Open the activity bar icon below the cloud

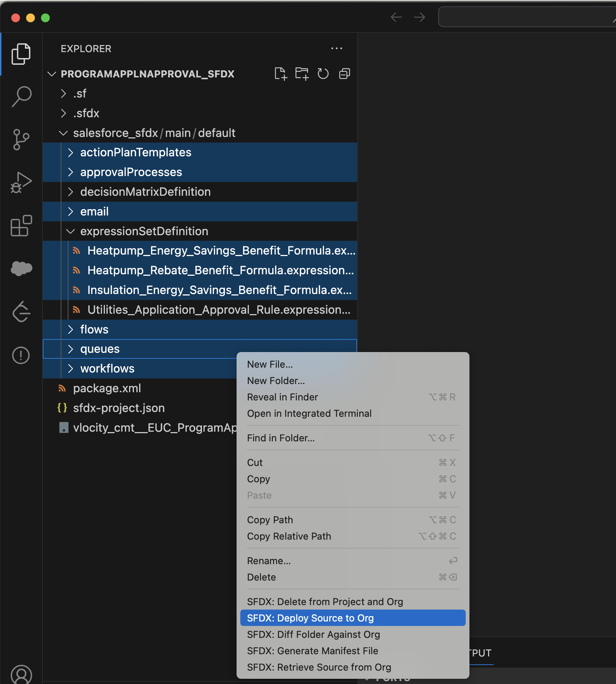coord(21,311)
